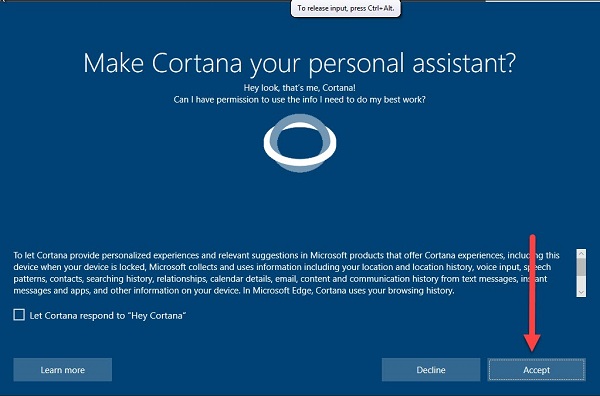
Task: Click the "Can I have permission" sentence
Action: point(299,100)
